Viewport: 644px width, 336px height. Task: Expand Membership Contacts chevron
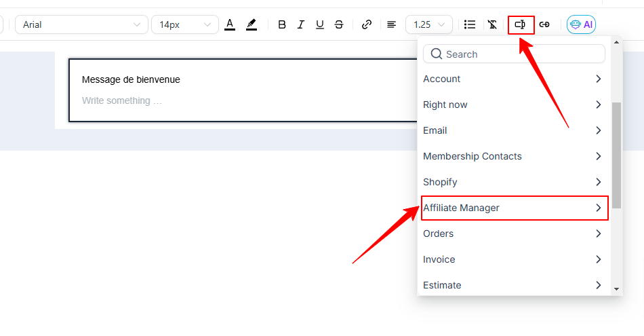click(599, 156)
